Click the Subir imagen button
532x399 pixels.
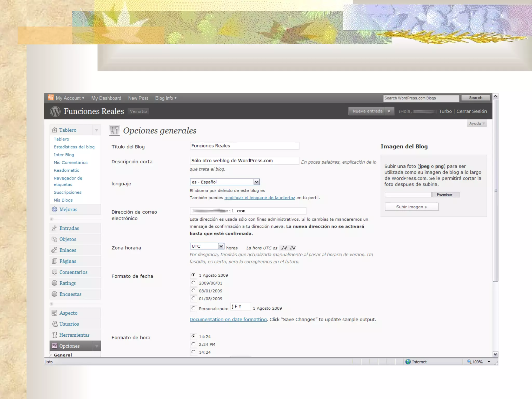(x=411, y=207)
